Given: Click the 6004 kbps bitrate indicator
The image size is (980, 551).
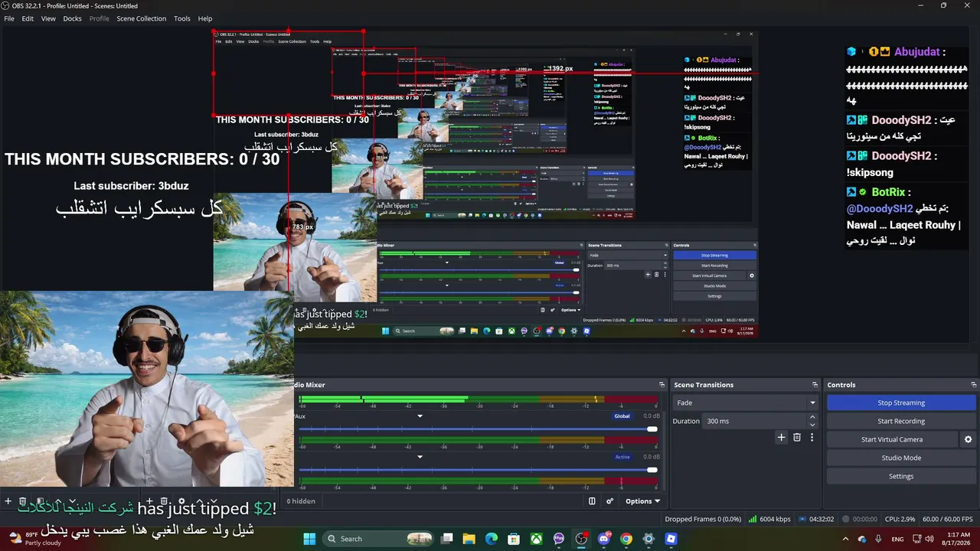Looking at the screenshot, I should click(769, 519).
